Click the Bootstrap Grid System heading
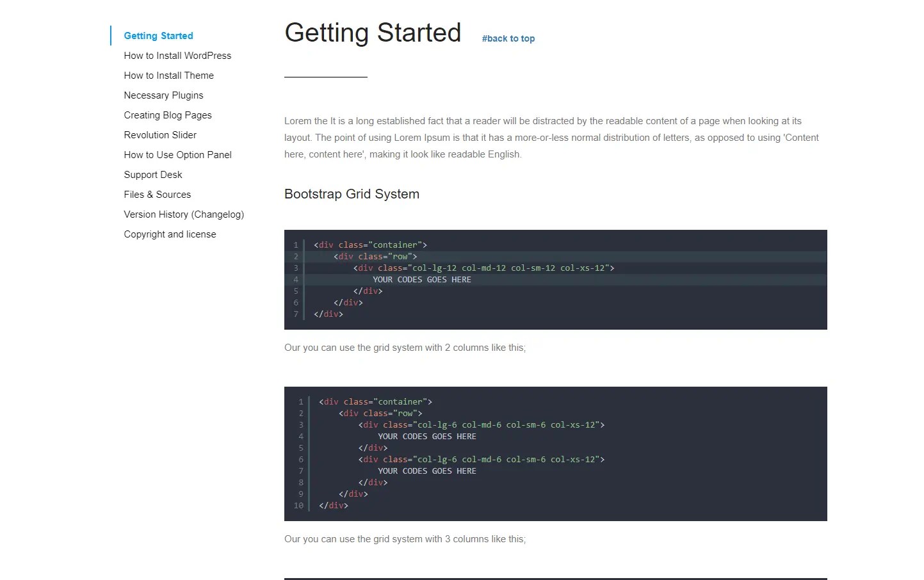Viewport: 924px width, 580px height. pos(352,194)
